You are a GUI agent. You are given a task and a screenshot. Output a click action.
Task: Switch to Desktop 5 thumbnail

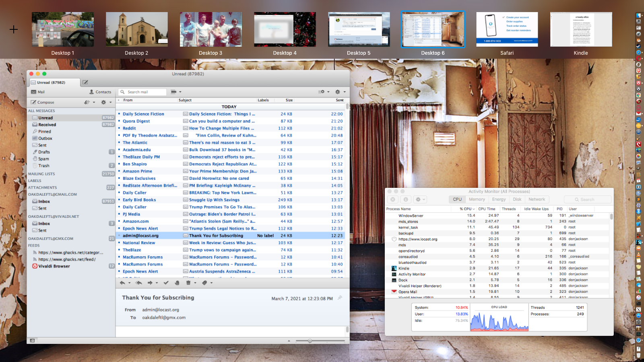pyautogui.click(x=359, y=29)
